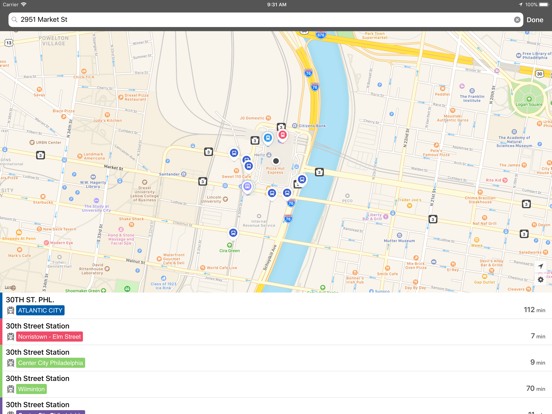Tap the Shake Shack map marker
Screen dimensions: 552x414
click(131, 224)
